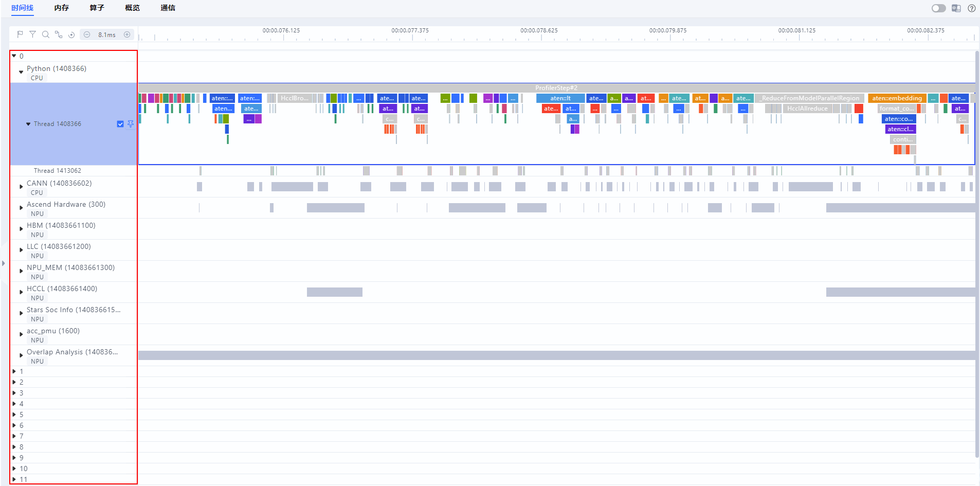The width and height of the screenshot is (980, 486).
Task: Switch to the 时间线 tab
Action: (x=22, y=8)
